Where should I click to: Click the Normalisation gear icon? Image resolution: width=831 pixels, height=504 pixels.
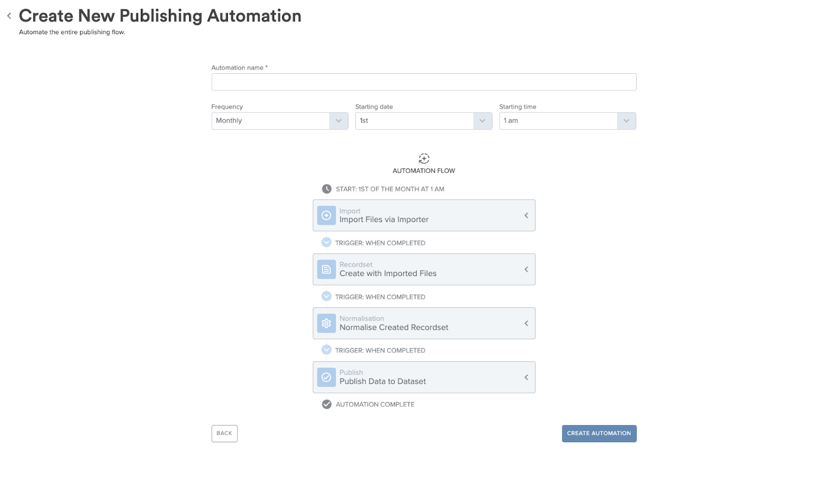tap(326, 323)
